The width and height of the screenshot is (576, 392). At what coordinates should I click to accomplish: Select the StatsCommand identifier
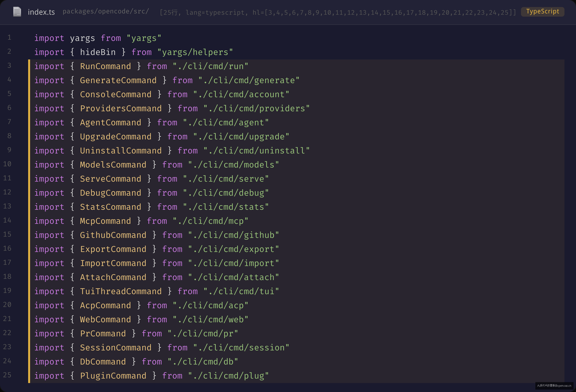point(111,207)
